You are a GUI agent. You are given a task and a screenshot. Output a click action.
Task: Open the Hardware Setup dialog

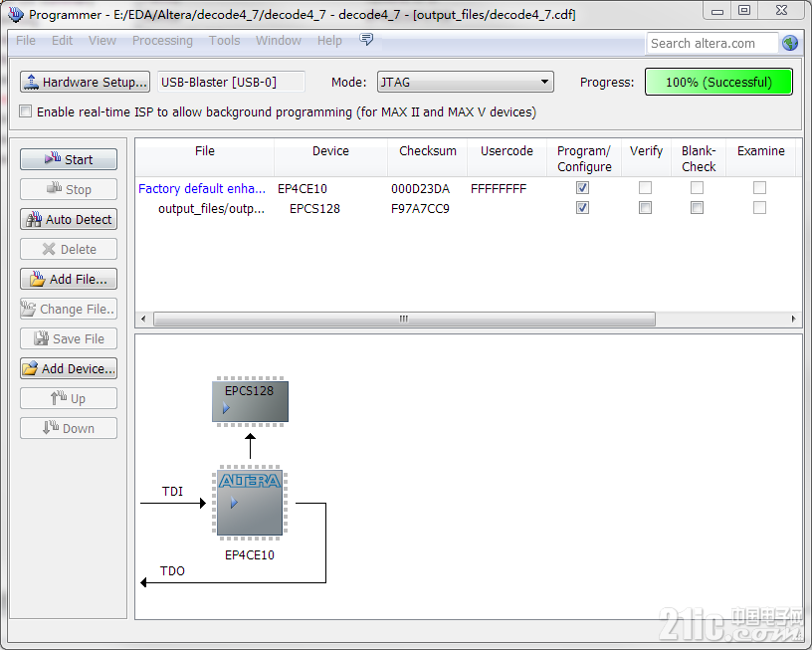pos(85,82)
